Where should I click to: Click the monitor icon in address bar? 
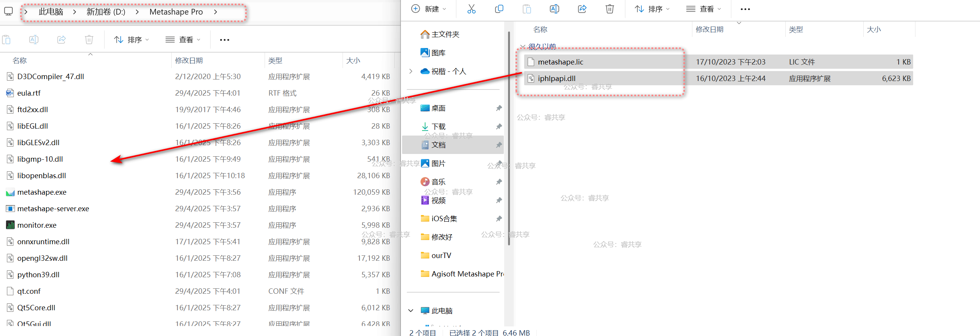(x=8, y=12)
